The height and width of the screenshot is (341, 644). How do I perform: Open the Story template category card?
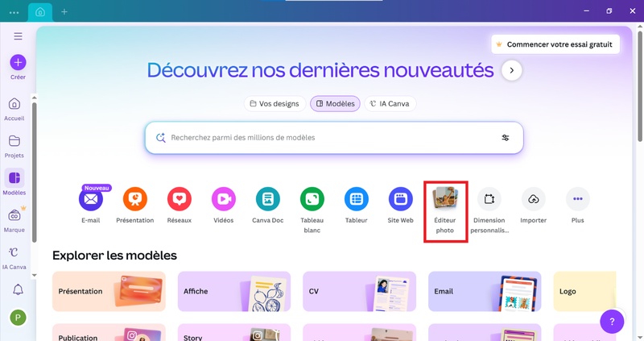234,332
